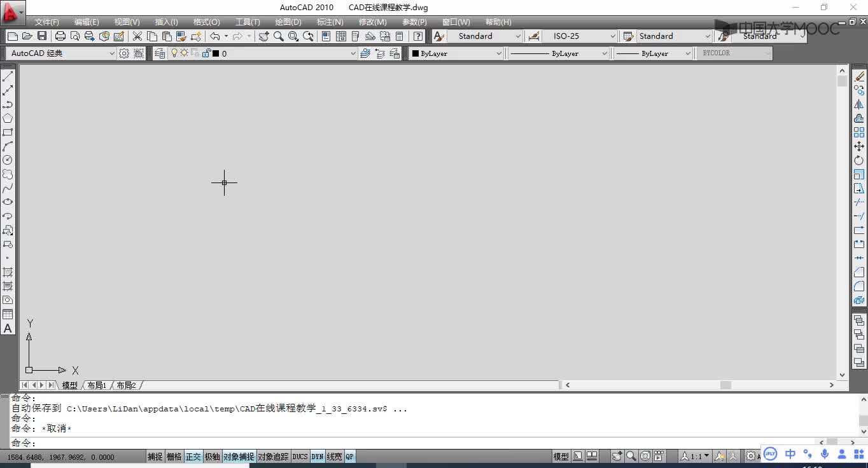Open the 修改(M) menu
This screenshot has width=868, height=468.
372,22
